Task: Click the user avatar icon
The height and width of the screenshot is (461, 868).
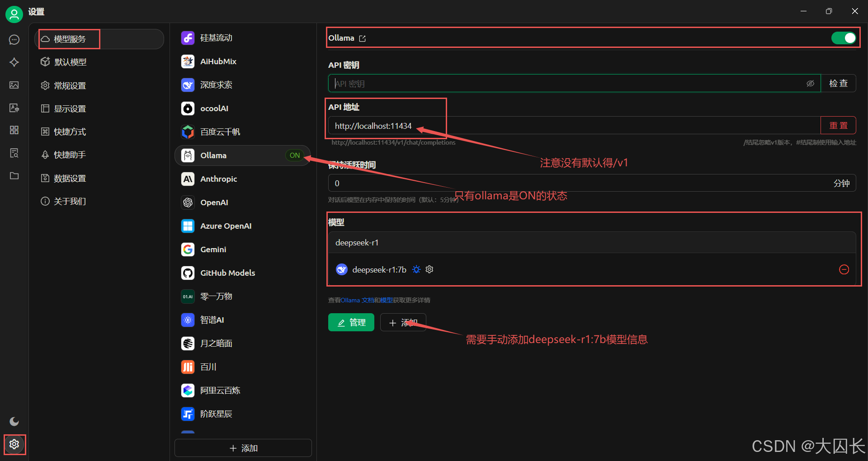Action: 14,14
